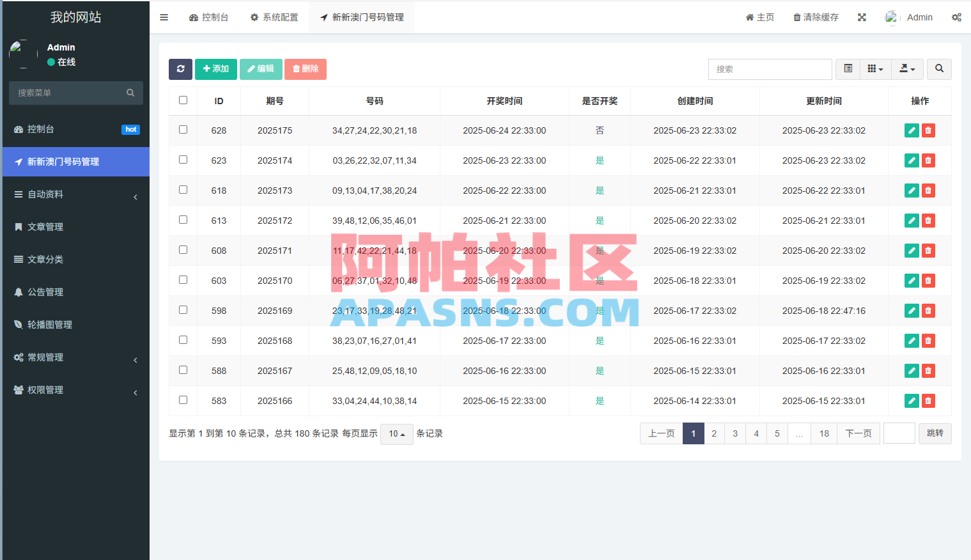Image resolution: width=971 pixels, height=560 pixels.
Task: Go to page 2 in pagination
Action: point(714,433)
